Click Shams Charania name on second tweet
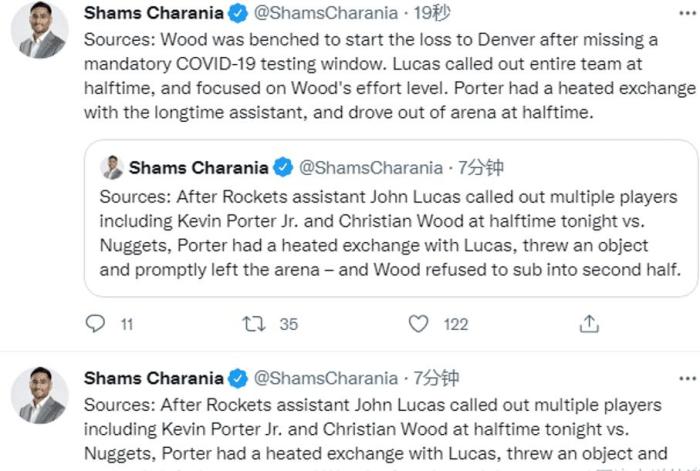This screenshot has width=700, height=471. (153, 378)
